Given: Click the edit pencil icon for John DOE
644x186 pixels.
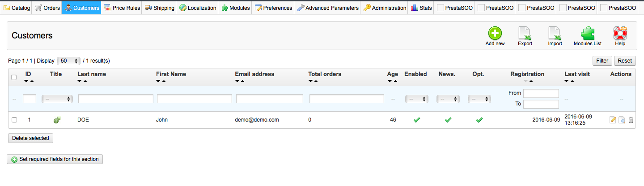Looking at the screenshot, I should (x=613, y=120).
